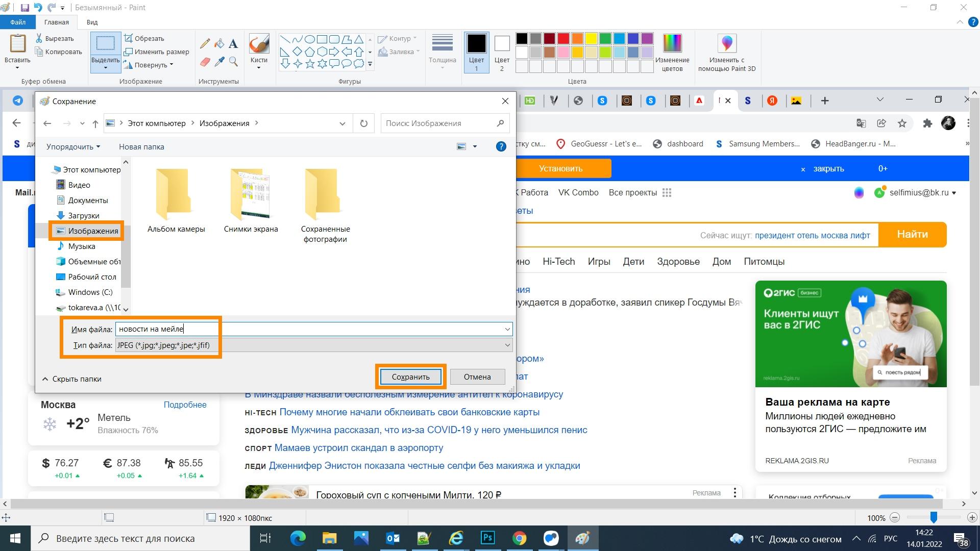Select the ellipse shape

310,39
